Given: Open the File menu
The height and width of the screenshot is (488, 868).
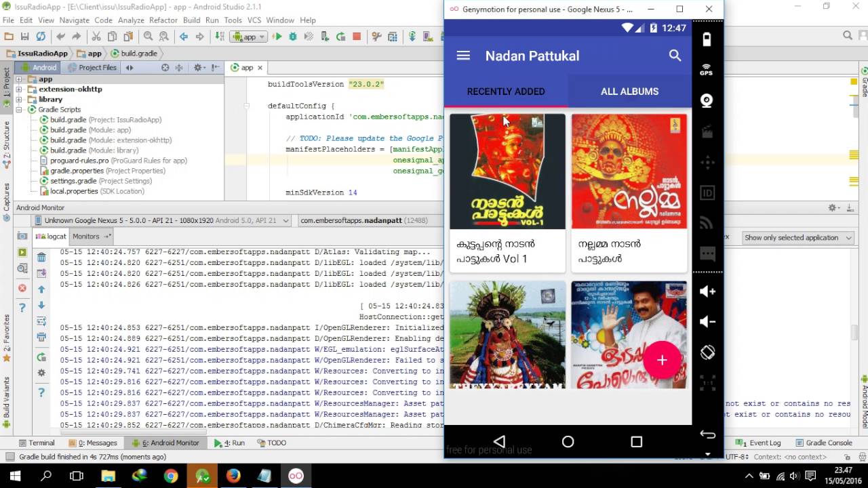Looking at the screenshot, I should pos(8,20).
